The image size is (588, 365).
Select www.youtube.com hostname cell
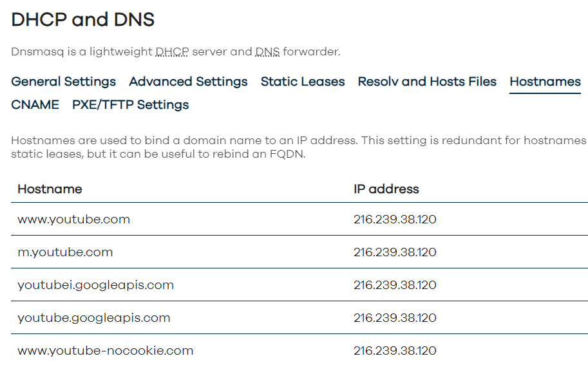pos(74,220)
